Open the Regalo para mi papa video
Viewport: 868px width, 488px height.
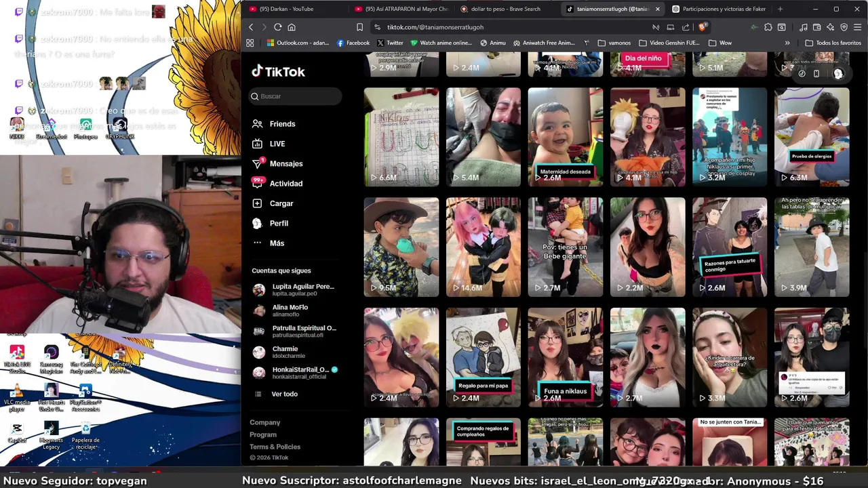tap(483, 357)
